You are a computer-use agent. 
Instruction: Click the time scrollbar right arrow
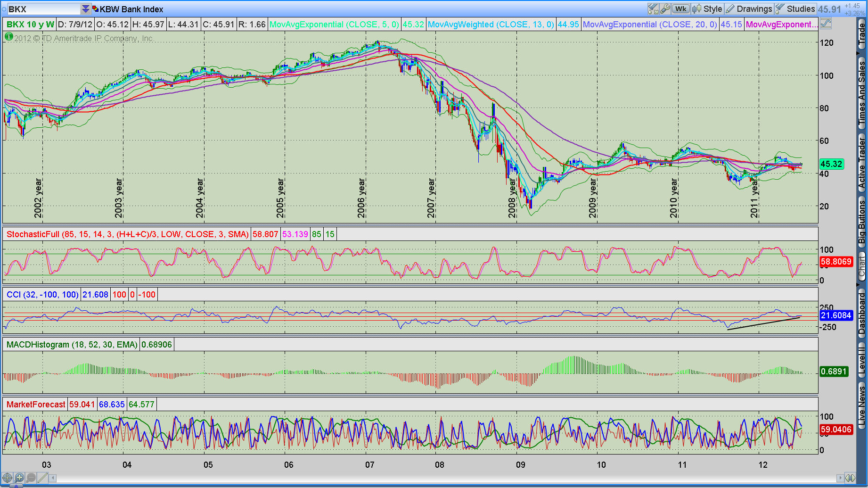[840, 478]
